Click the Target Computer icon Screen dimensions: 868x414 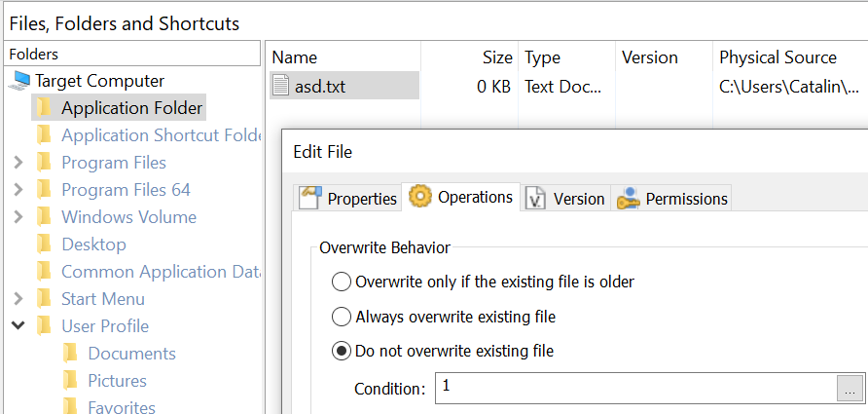coord(18,81)
